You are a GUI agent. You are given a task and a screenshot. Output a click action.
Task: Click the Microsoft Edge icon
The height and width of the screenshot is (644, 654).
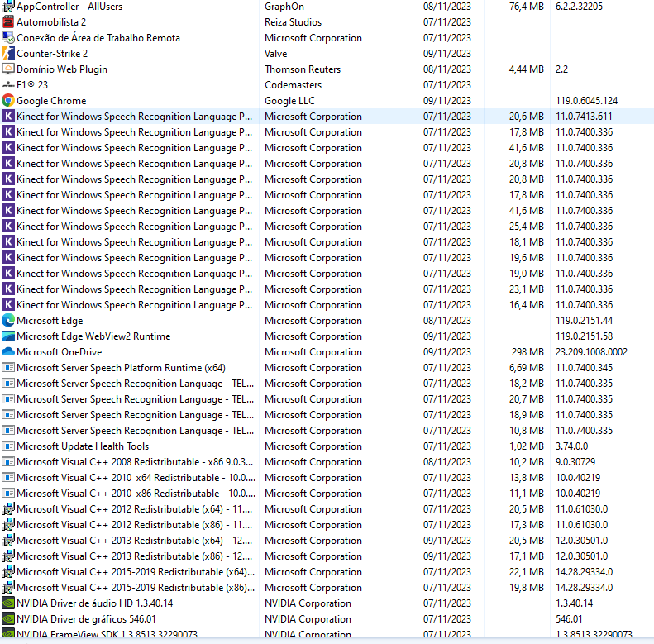8,320
